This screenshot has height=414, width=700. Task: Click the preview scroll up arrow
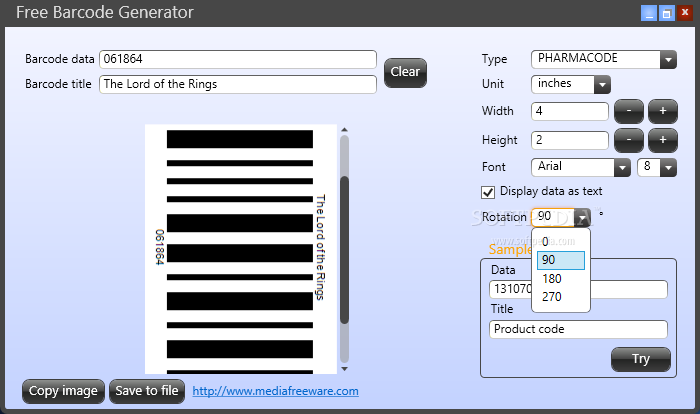pos(344,130)
